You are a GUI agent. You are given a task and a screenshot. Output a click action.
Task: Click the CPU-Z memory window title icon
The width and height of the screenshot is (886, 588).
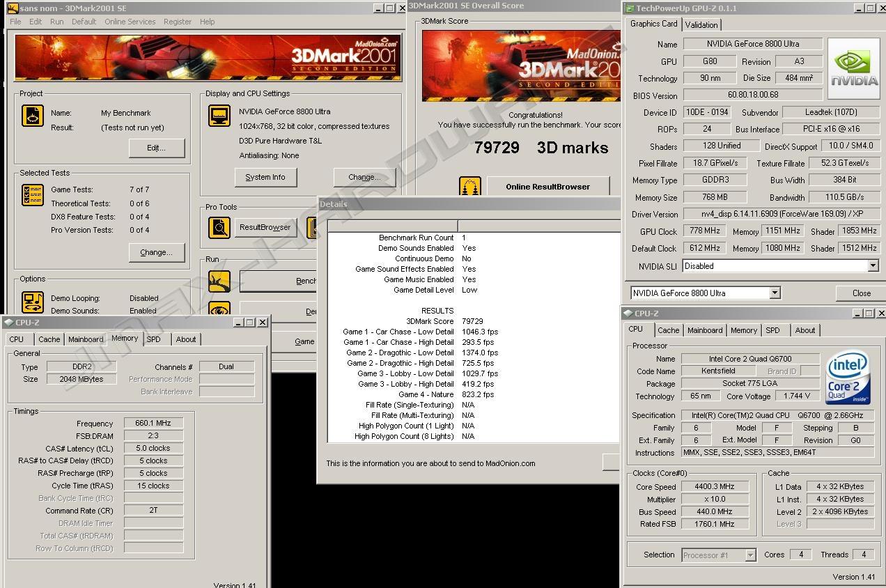(x=7, y=323)
